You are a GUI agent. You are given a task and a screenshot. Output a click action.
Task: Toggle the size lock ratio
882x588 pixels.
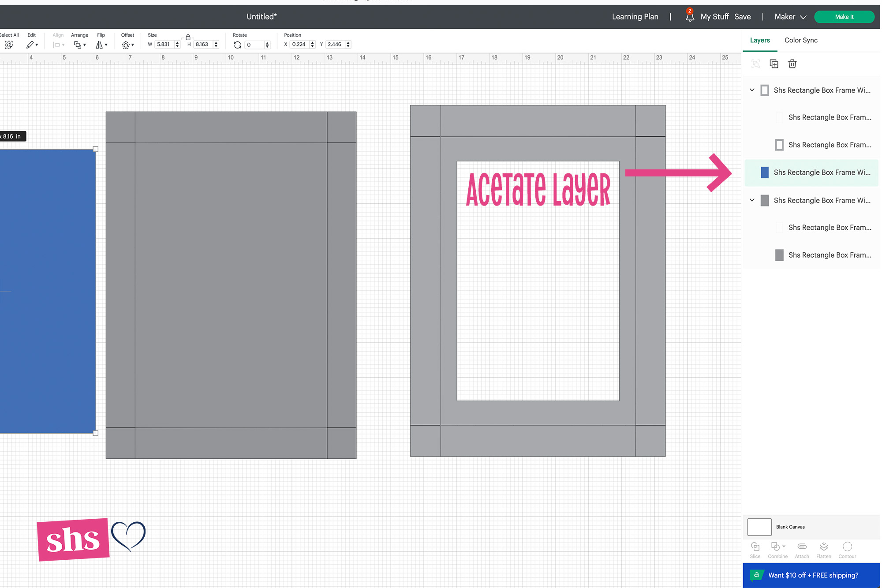188,37
